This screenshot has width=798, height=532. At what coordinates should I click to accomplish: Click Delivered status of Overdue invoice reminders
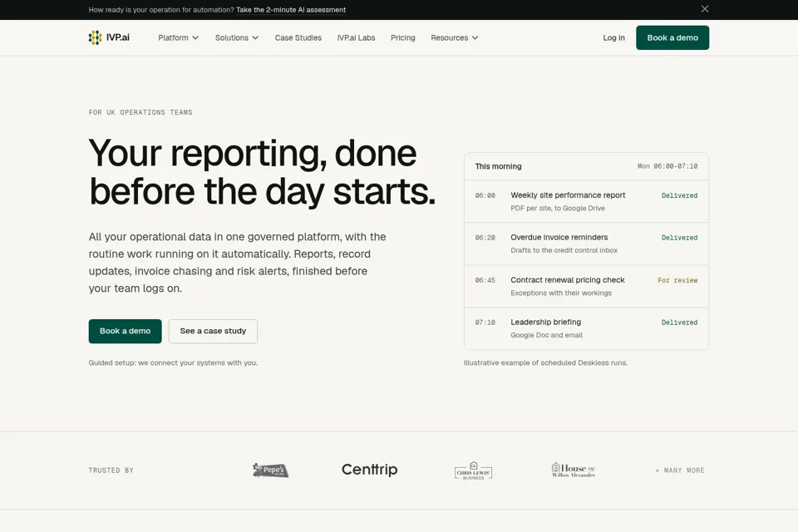[679, 238]
